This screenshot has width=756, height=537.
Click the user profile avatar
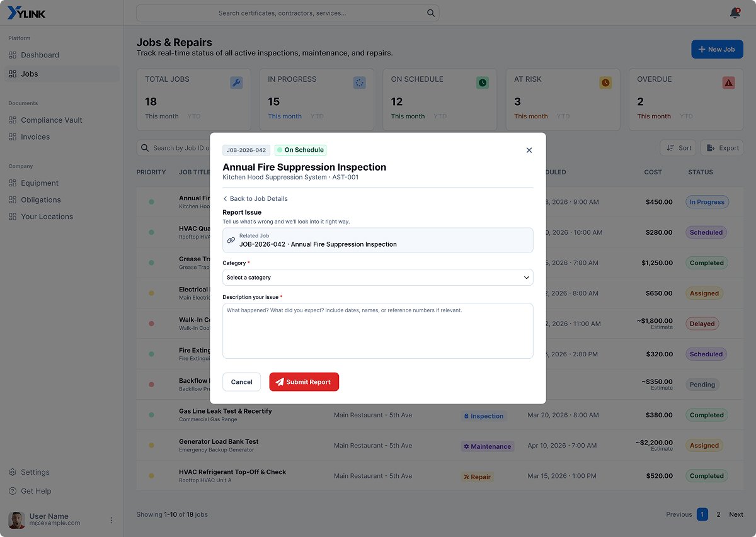tap(16, 520)
